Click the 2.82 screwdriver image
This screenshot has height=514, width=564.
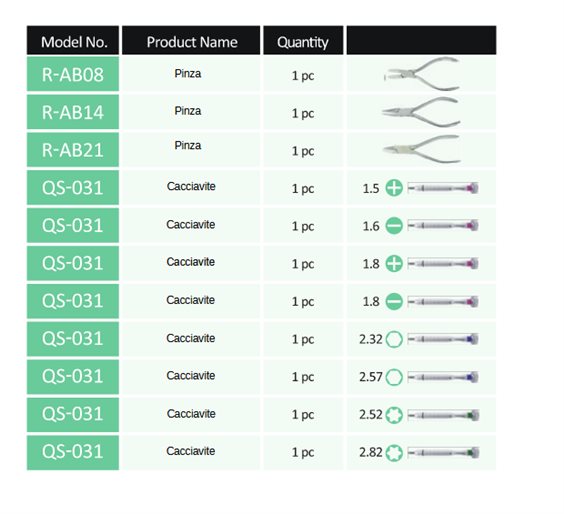(443, 452)
